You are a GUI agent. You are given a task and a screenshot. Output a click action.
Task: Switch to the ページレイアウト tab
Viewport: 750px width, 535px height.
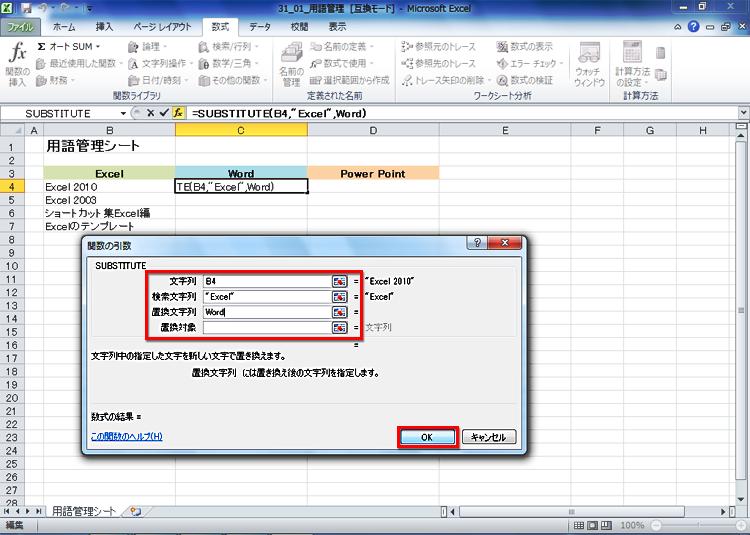click(162, 27)
